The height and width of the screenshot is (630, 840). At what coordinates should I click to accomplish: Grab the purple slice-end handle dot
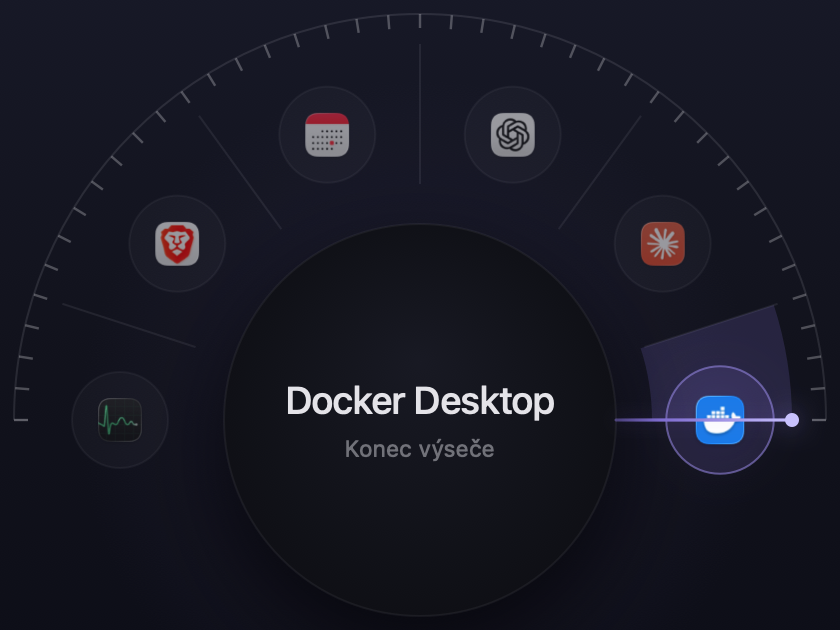[x=792, y=420]
